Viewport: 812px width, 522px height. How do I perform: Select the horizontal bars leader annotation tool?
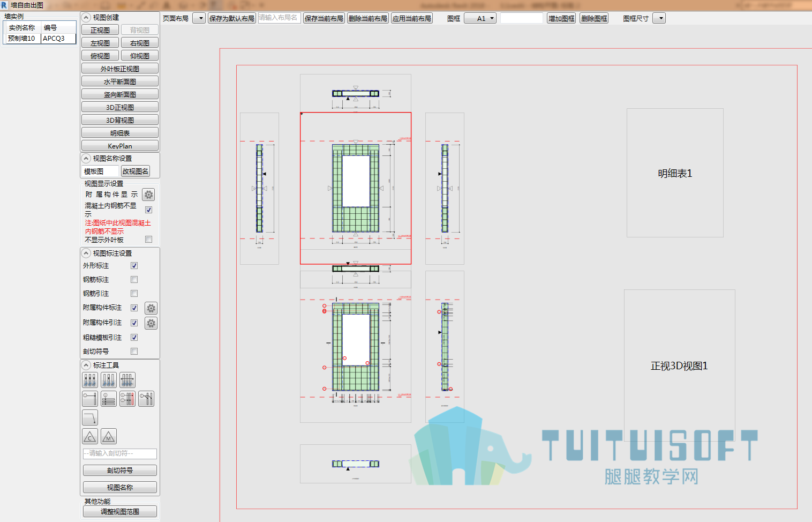[109, 399]
